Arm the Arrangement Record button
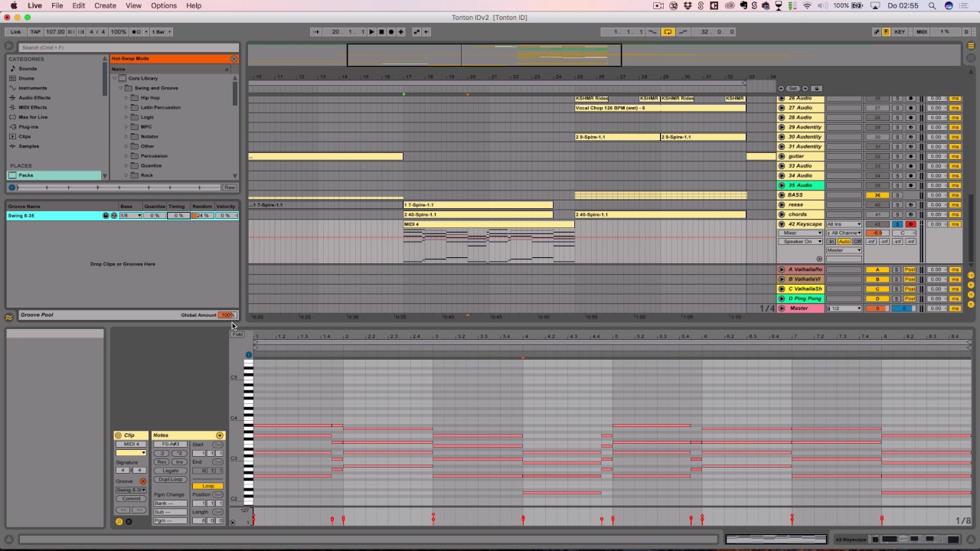This screenshot has width=980, height=551. pyautogui.click(x=391, y=32)
